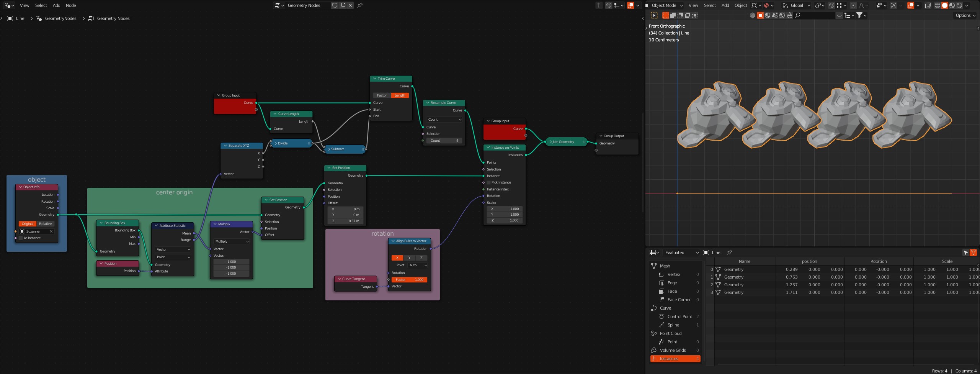Switch to rendered viewport shading

959,5
